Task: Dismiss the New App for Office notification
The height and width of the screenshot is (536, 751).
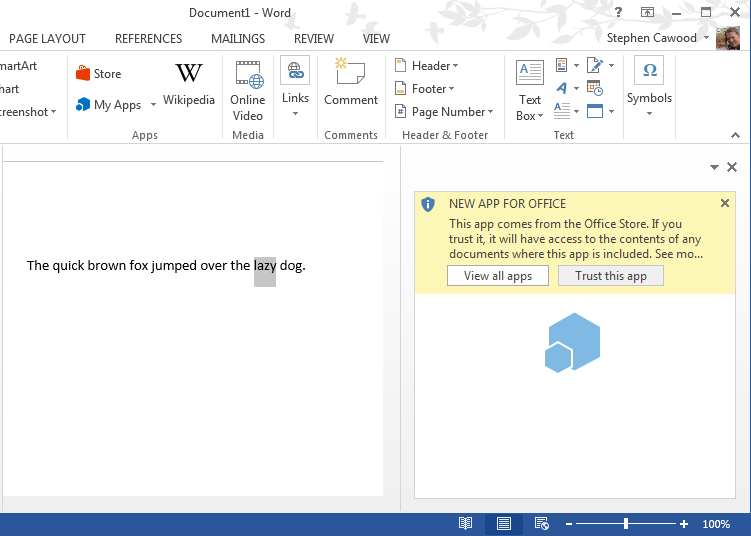Action: pyautogui.click(x=725, y=203)
